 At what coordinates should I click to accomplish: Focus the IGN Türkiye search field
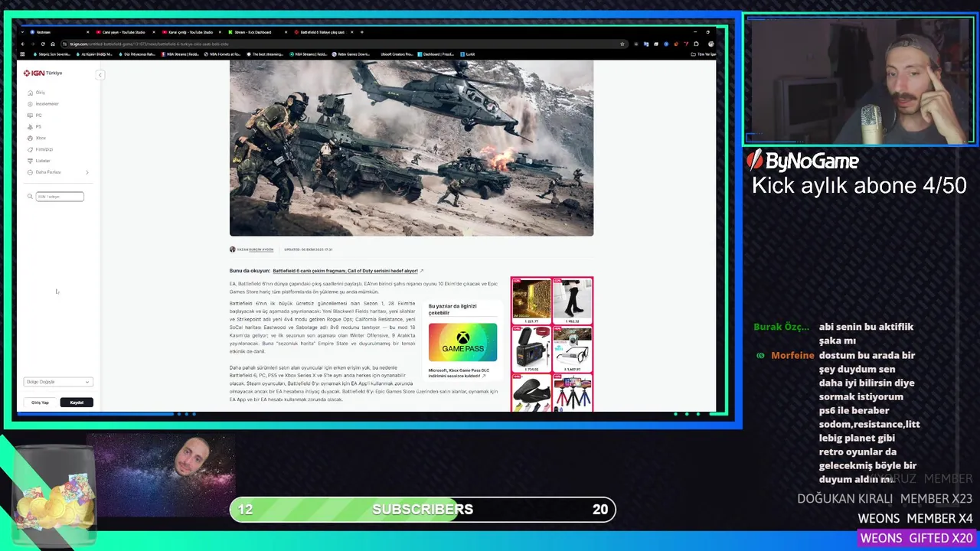pyautogui.click(x=60, y=197)
